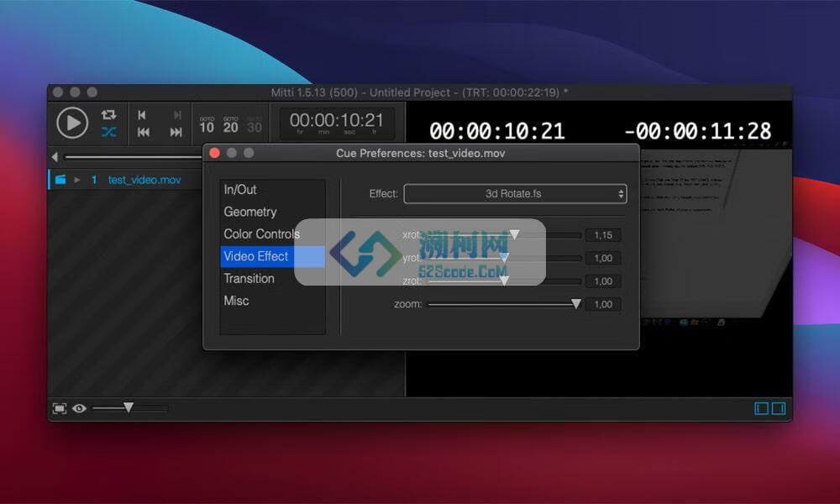Click the Mitti main window title bar text

click(x=419, y=92)
